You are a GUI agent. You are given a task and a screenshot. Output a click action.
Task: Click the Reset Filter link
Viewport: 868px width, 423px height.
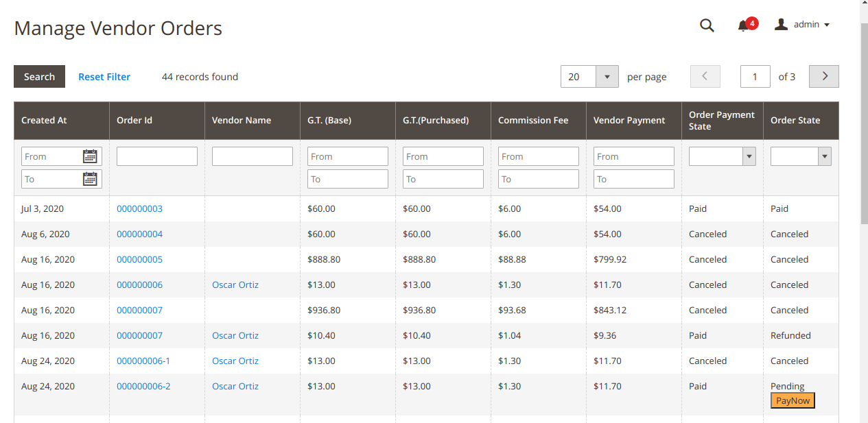[104, 77]
